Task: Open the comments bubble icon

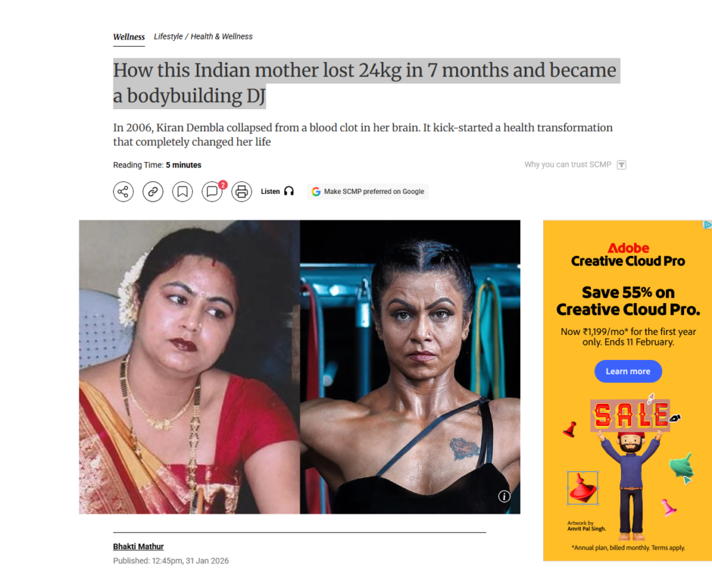Action: point(212,192)
